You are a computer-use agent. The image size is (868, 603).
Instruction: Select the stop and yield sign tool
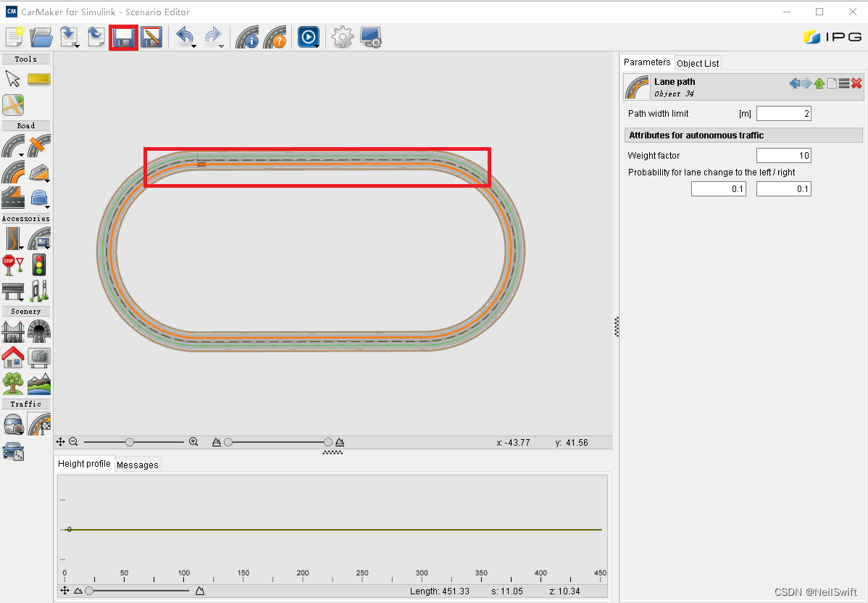point(13,265)
